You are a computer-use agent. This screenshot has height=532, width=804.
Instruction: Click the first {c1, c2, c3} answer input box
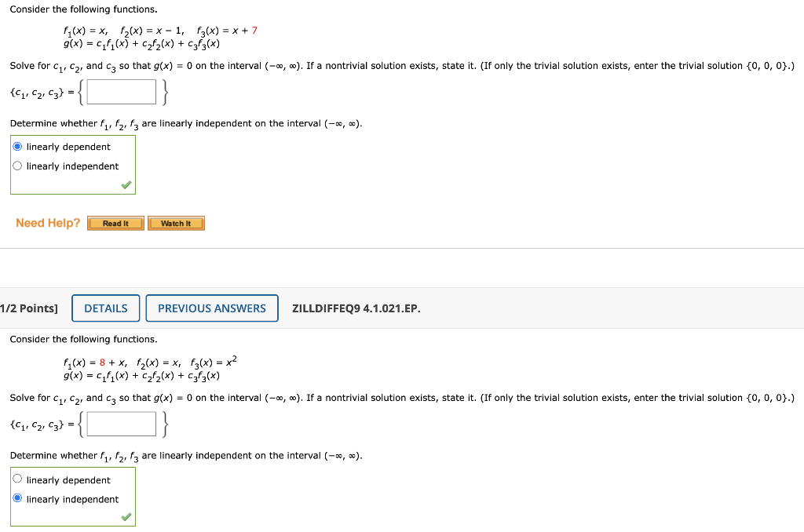click(x=122, y=91)
